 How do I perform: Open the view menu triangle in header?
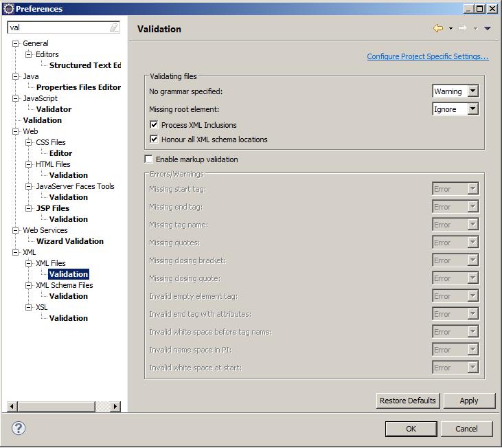[x=488, y=29]
